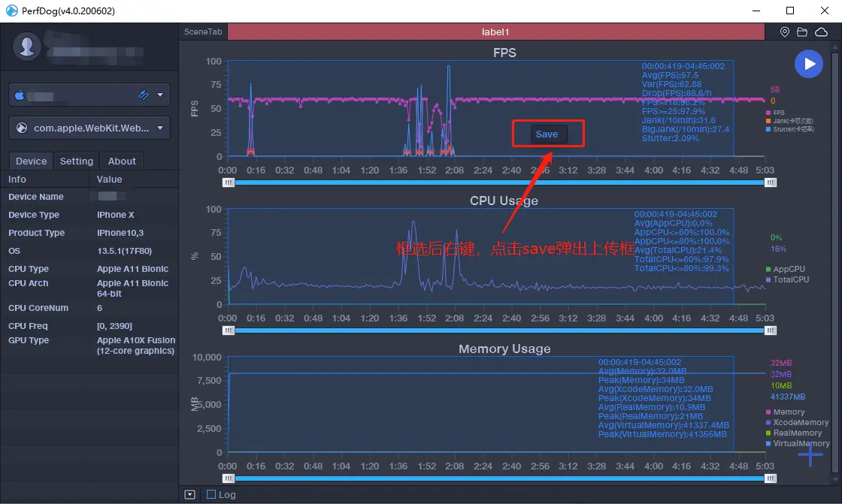Toggle the TotalCPU legend entry
The height and width of the screenshot is (504, 842).
(x=787, y=279)
